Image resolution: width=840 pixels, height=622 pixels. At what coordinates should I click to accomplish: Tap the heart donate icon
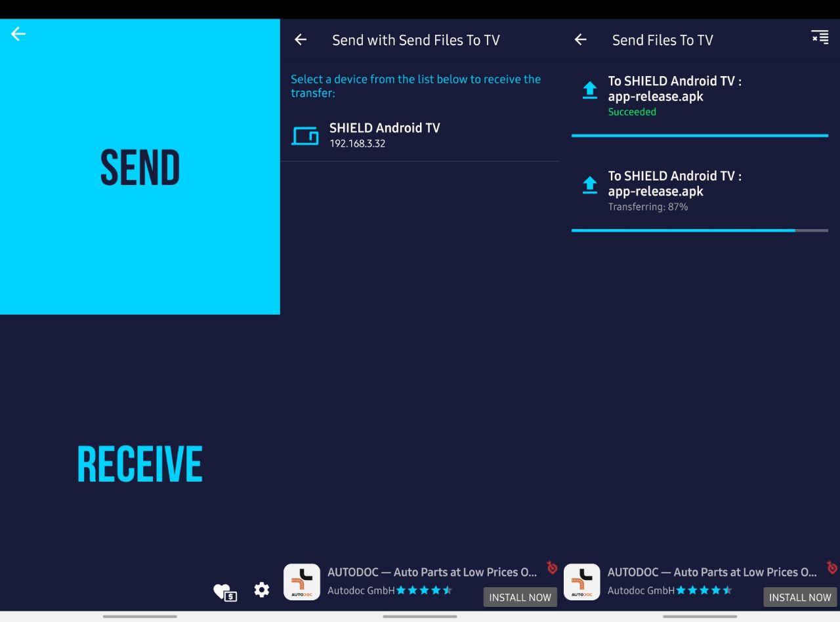pyautogui.click(x=224, y=592)
